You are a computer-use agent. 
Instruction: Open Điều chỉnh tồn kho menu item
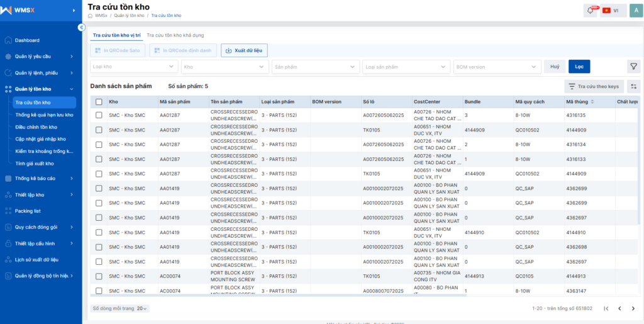36,127
